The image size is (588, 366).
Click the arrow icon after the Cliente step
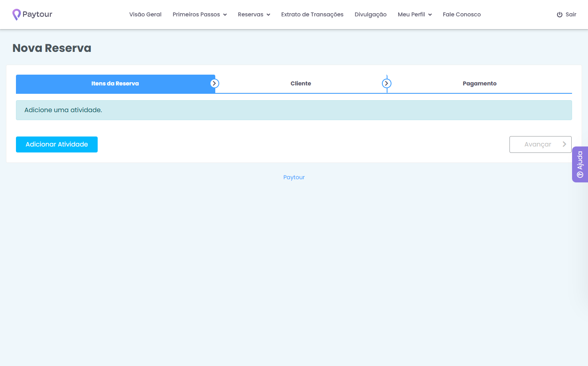pyautogui.click(x=387, y=83)
